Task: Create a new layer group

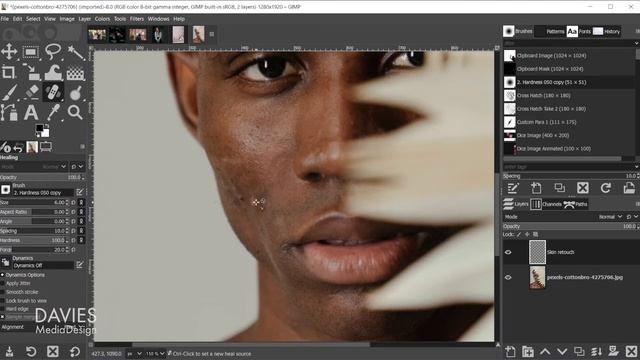Action: pos(528,351)
